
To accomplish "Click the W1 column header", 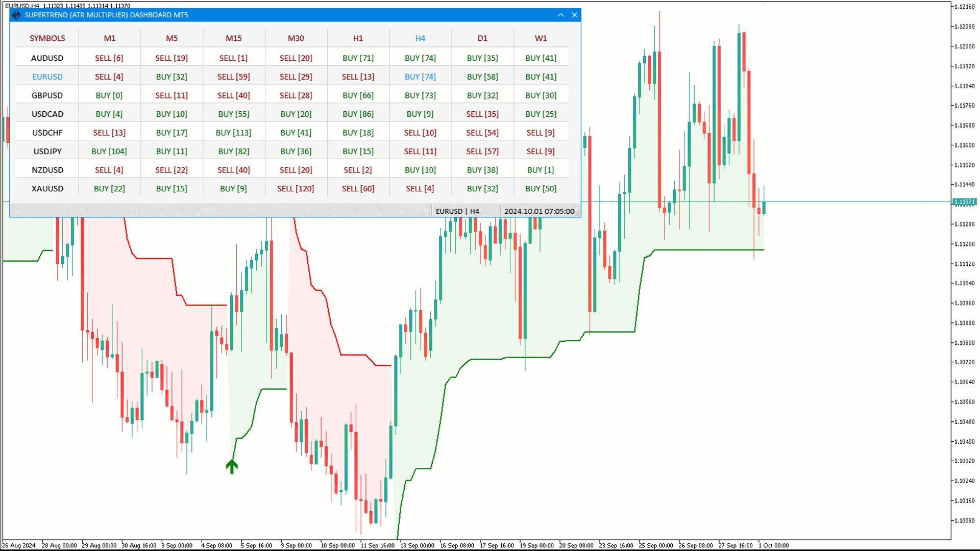I will (x=541, y=38).
